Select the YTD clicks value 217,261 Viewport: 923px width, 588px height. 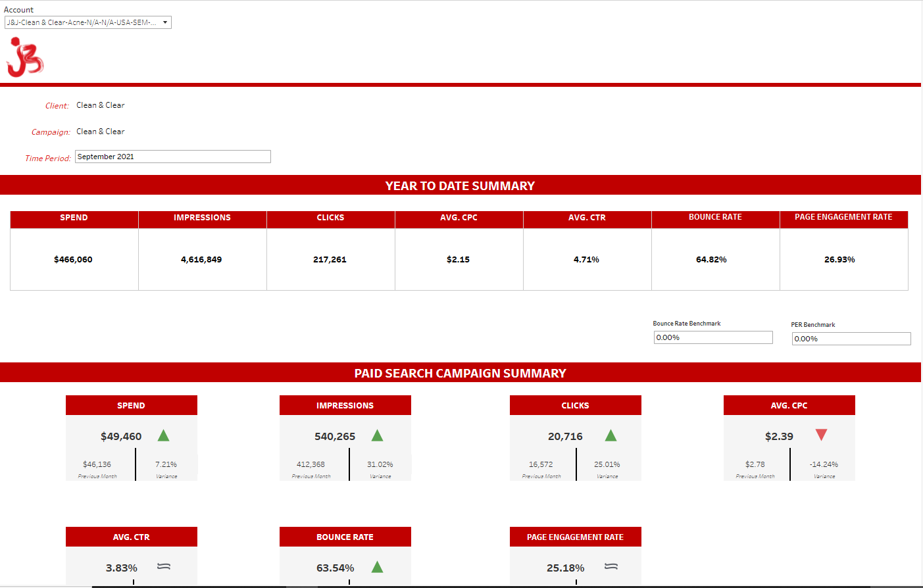click(330, 260)
